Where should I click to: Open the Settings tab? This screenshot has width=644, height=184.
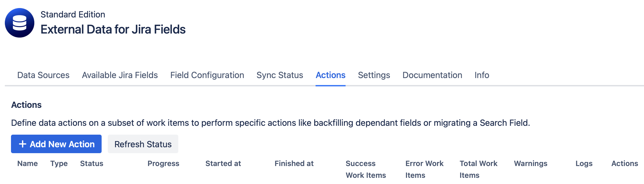click(374, 75)
